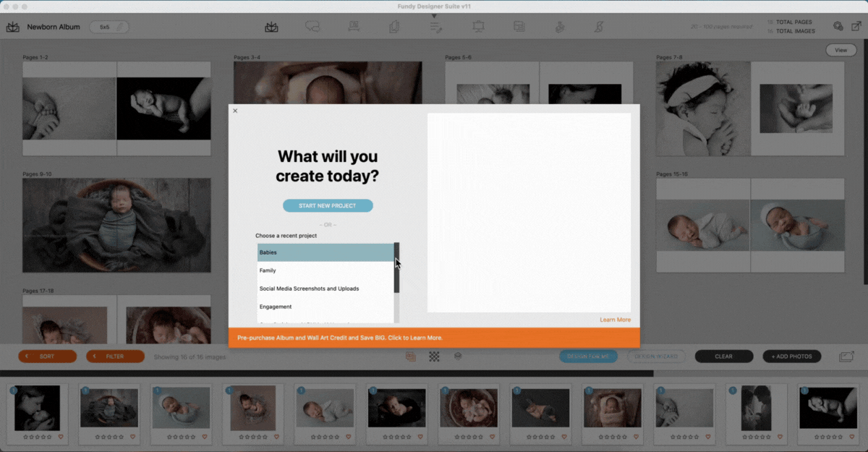Select the Pages 9-10 spread

116,225
